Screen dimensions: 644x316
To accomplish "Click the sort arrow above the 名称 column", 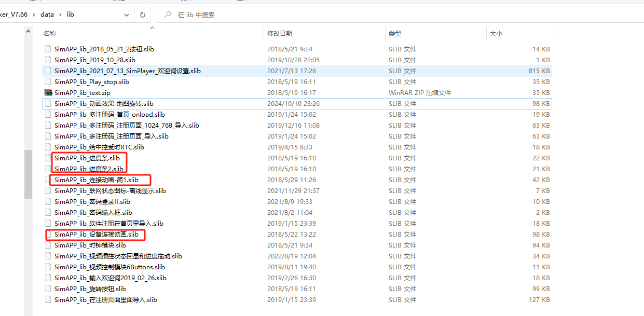I will tap(152, 27).
